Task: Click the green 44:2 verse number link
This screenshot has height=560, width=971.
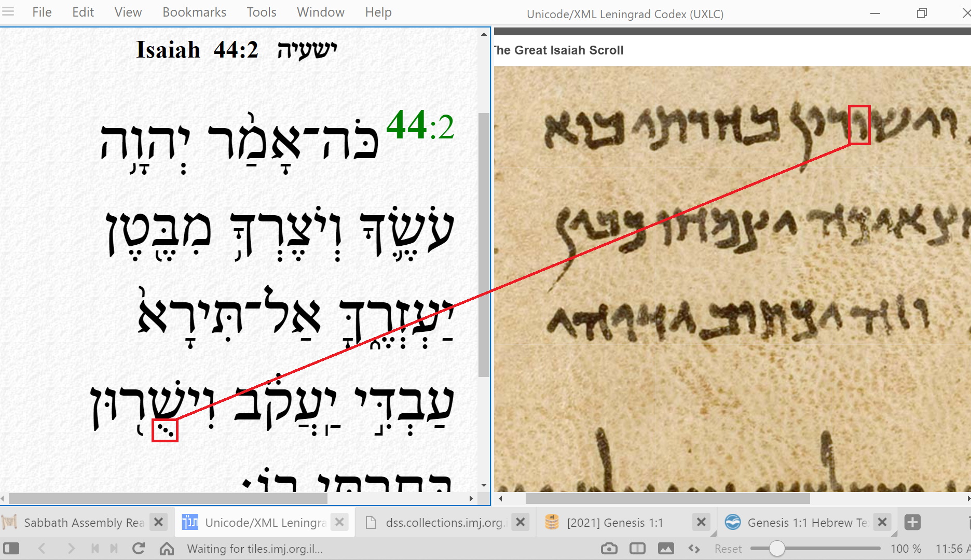Action: pyautogui.click(x=420, y=125)
